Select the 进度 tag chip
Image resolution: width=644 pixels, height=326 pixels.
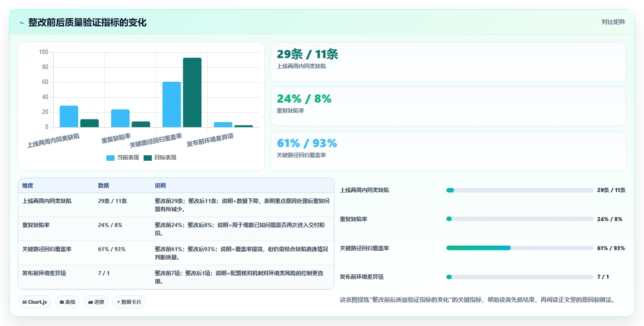96,302
